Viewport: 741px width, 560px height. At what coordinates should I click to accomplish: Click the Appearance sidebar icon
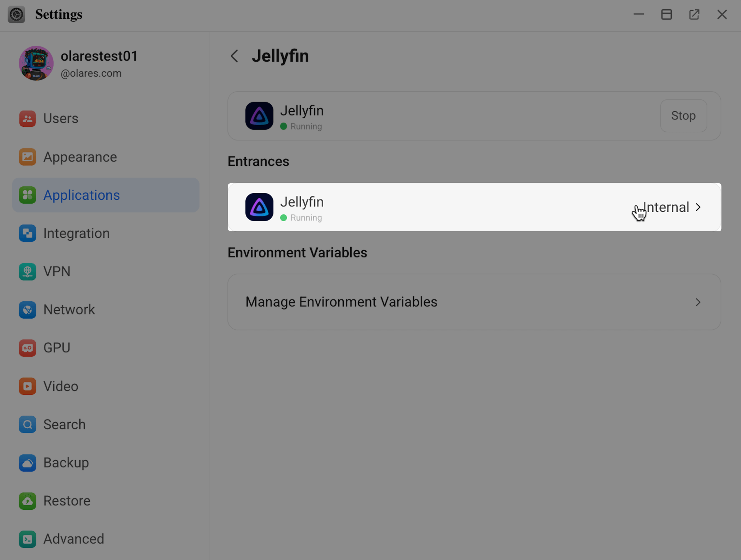(28, 157)
